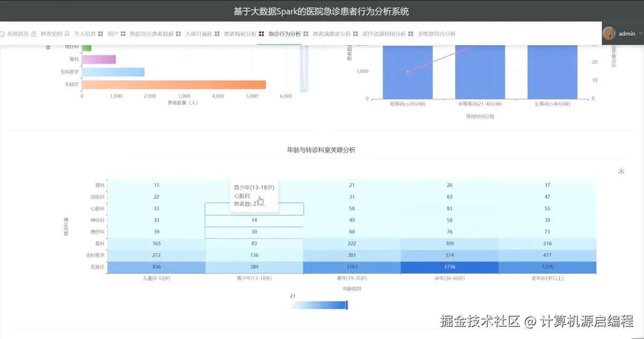Select the 无转诊/中年 heatmap cell showing 1736
The height and width of the screenshot is (339, 644).
(x=450, y=266)
